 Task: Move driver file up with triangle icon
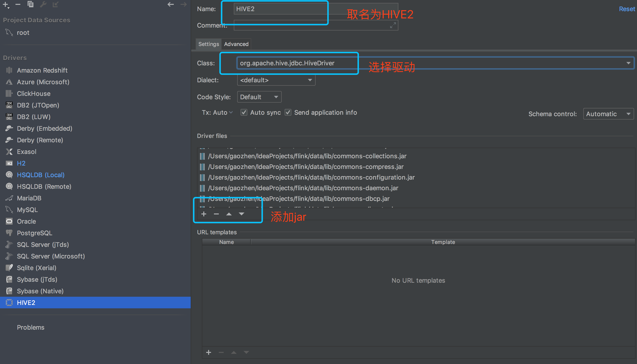click(x=229, y=214)
